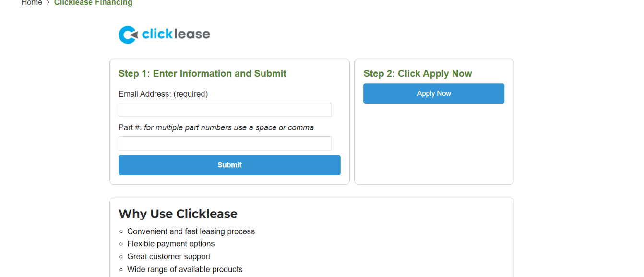Click the breadcrumb chevron separator arrow
Screen dimensions: 644x277
pos(48,3)
